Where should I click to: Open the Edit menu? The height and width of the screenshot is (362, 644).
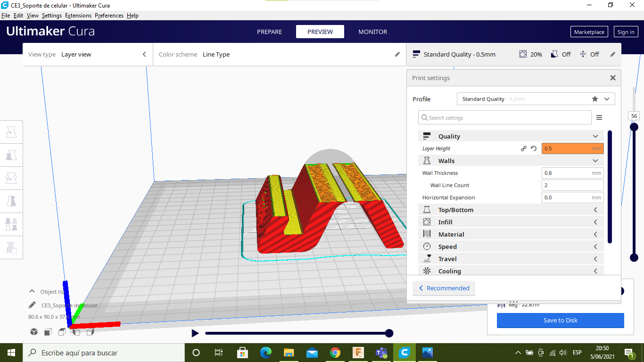(x=18, y=16)
